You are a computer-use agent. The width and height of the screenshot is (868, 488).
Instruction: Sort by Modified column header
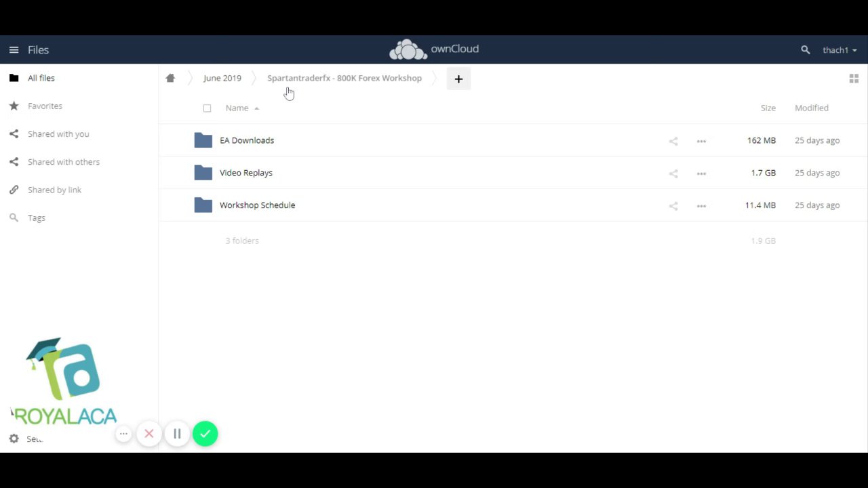pyautogui.click(x=812, y=108)
